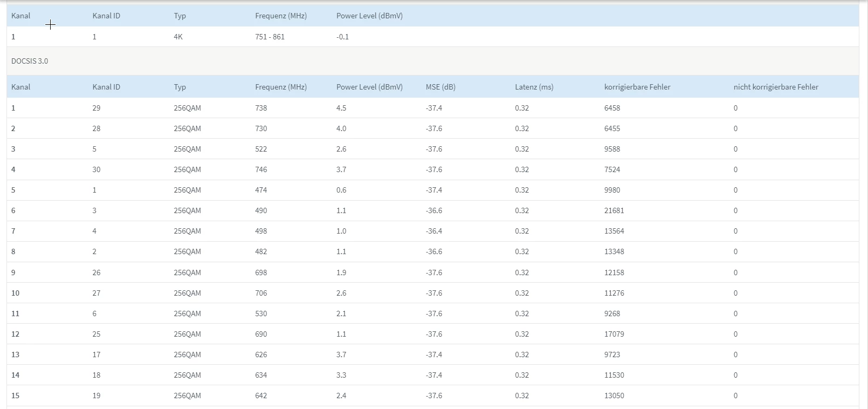Click Kanal ID cell '18'
Viewport: 868px width, 409px height.
(97, 375)
